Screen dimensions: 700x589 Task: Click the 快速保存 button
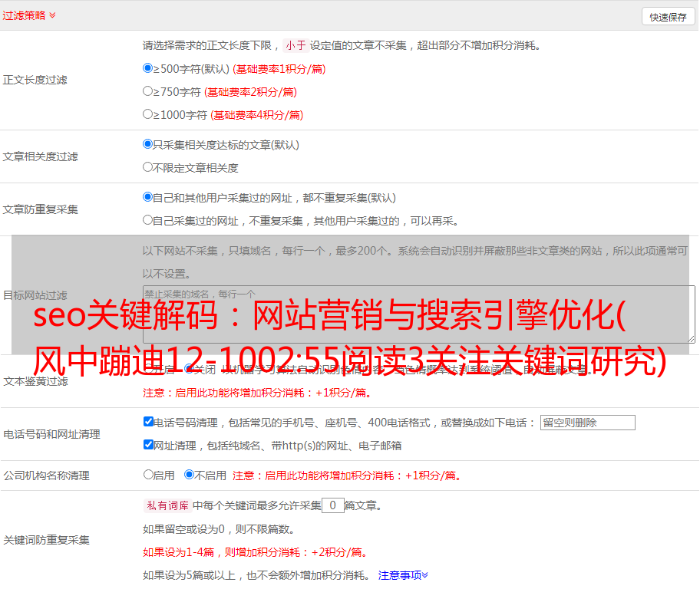point(667,17)
